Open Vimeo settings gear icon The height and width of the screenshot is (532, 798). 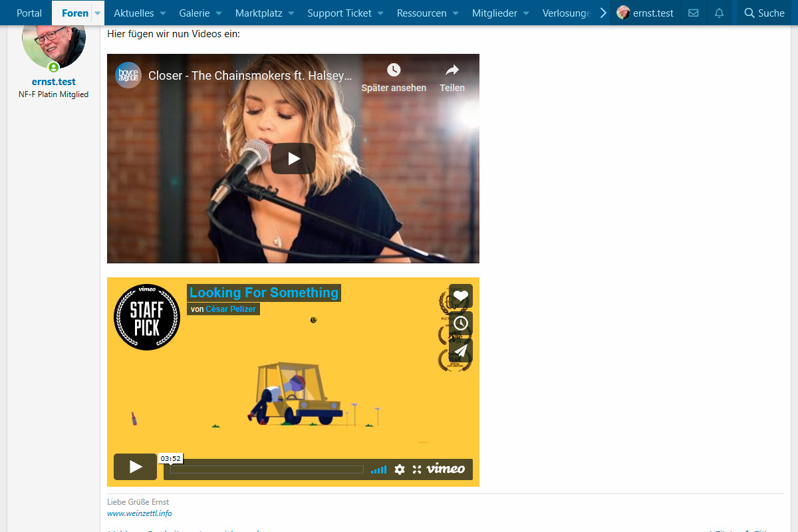[399, 469]
